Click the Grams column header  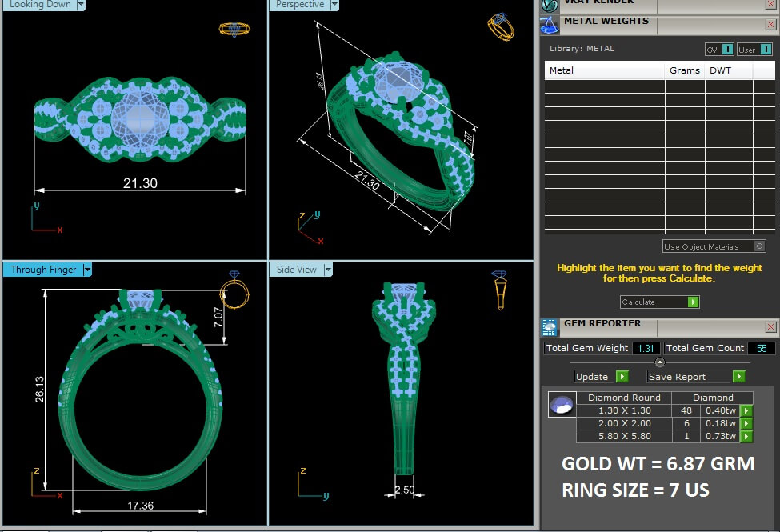(x=685, y=70)
